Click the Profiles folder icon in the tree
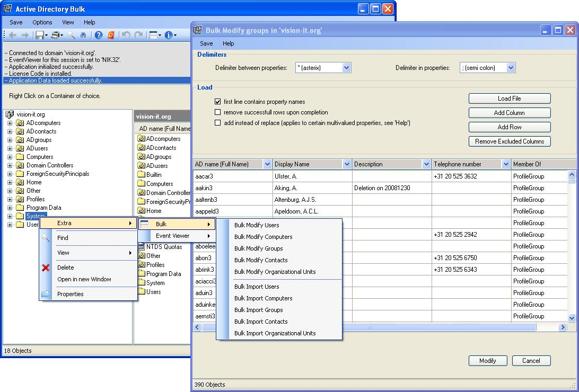Viewport: 579px width, 392px height. click(20, 199)
